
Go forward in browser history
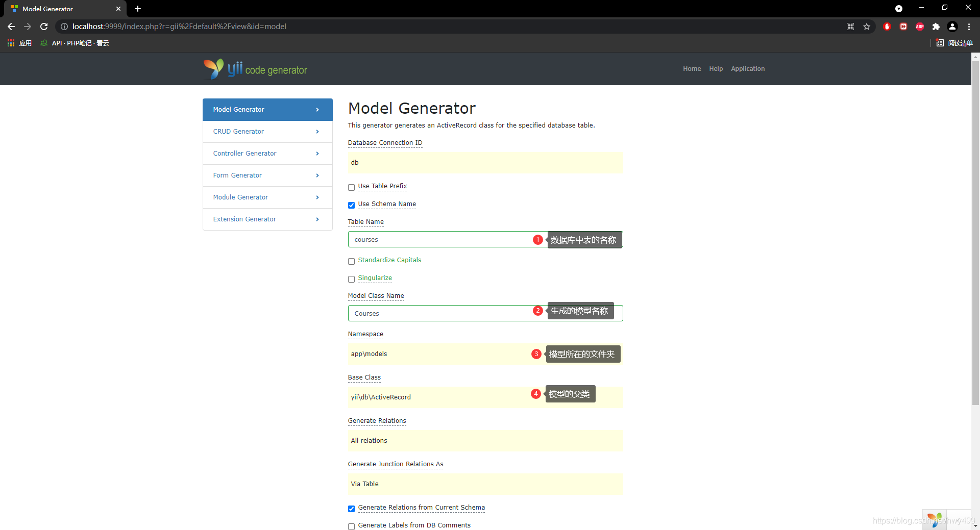pos(28,27)
